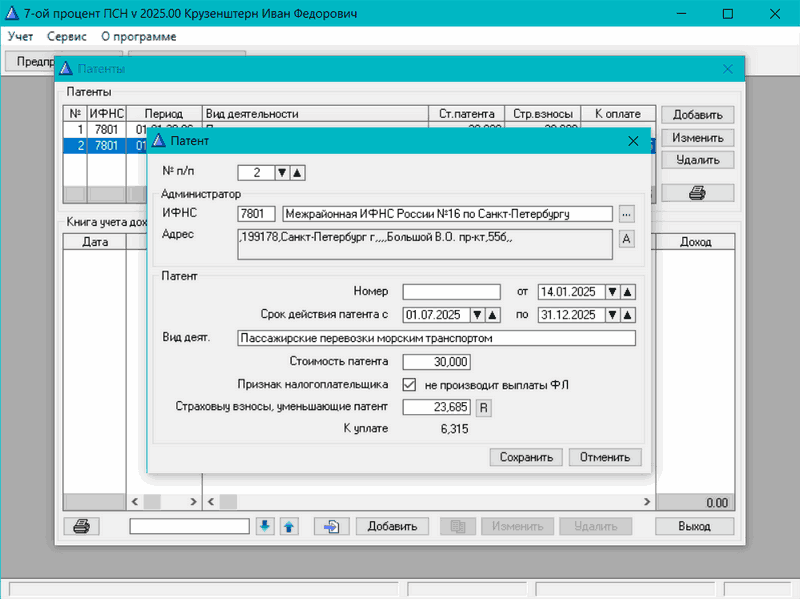Click the 'R' recalculate button near insurance contributions
The height and width of the screenshot is (600, 800).
click(x=483, y=407)
